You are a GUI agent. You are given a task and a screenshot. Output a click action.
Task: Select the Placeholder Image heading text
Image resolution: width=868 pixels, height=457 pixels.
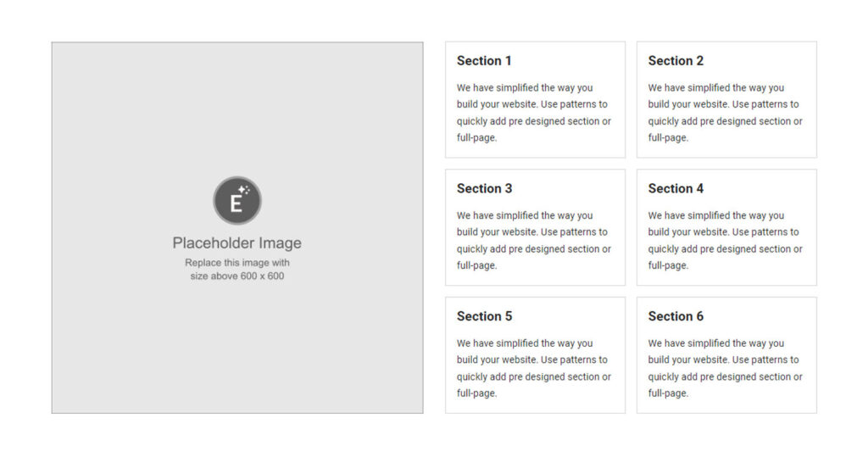(237, 243)
